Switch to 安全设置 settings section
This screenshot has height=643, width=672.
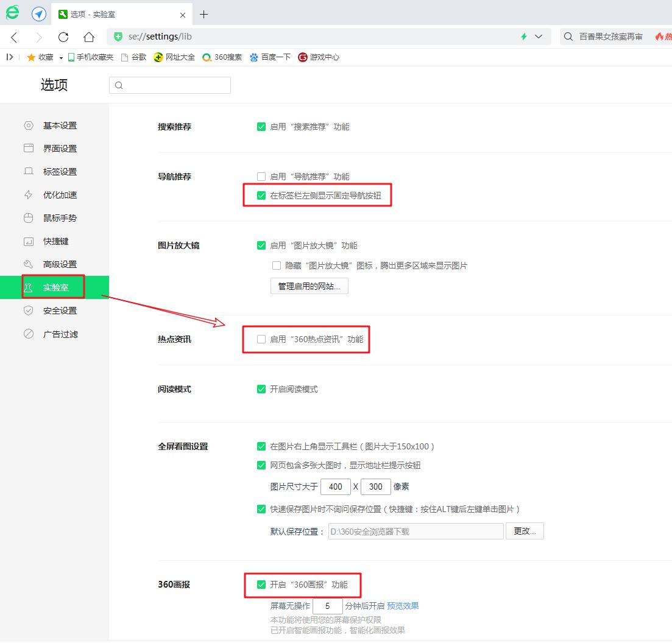point(60,310)
